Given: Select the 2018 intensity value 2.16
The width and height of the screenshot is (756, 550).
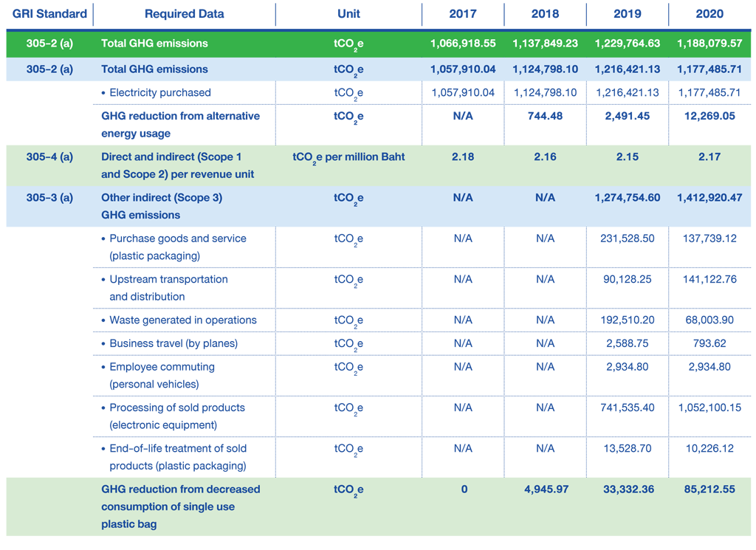Looking at the screenshot, I should 545,157.
